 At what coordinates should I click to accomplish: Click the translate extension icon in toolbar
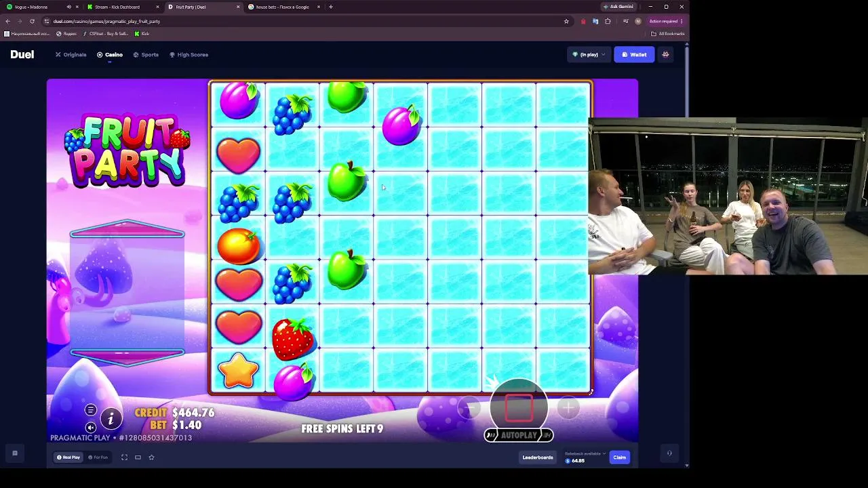(595, 21)
